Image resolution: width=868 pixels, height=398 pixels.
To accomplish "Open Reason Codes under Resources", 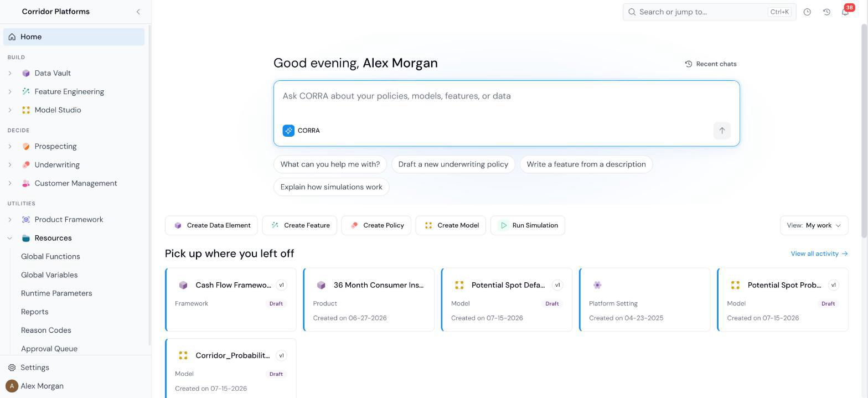I will tap(46, 330).
